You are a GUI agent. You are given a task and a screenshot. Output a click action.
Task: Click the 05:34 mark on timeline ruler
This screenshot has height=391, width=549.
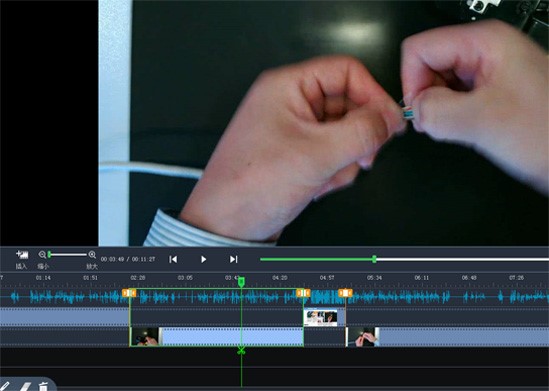(x=374, y=278)
